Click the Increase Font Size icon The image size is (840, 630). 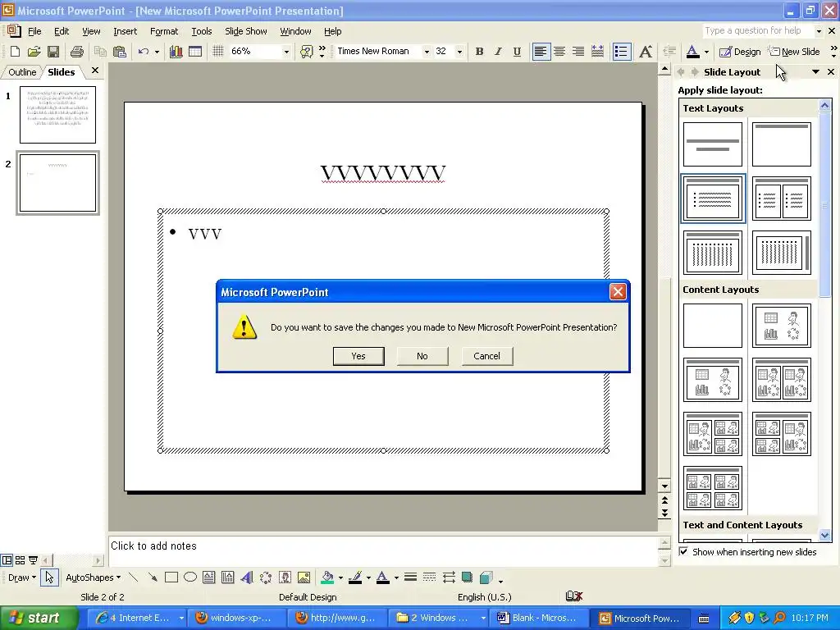[x=646, y=52]
